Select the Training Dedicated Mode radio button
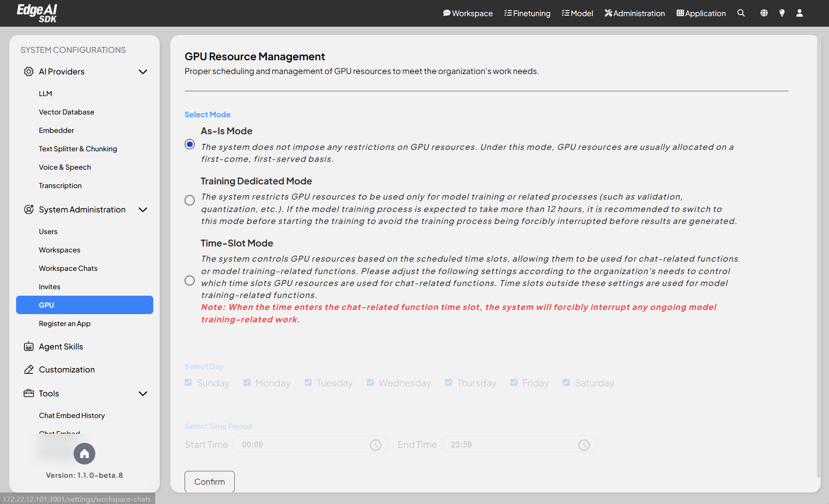The height and width of the screenshot is (504, 829). [190, 200]
